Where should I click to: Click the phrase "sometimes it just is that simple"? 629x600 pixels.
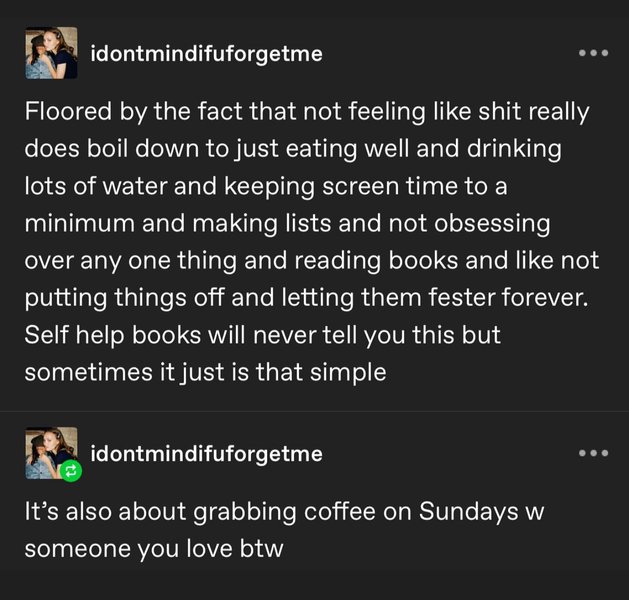pyautogui.click(x=205, y=373)
